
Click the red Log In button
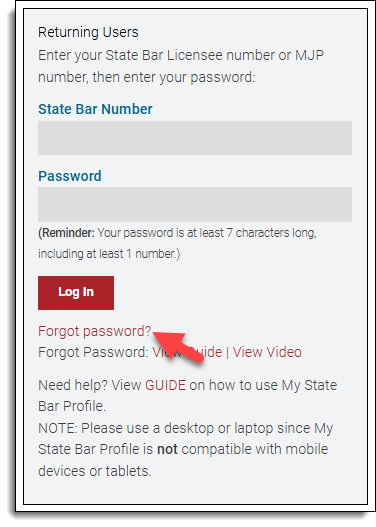pyautogui.click(x=76, y=293)
